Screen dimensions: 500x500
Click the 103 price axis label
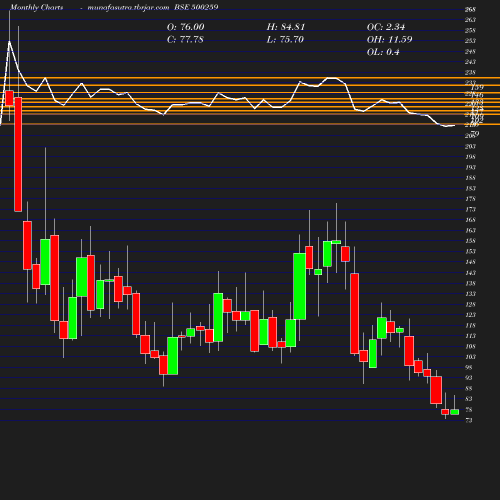pyautogui.click(x=470, y=357)
